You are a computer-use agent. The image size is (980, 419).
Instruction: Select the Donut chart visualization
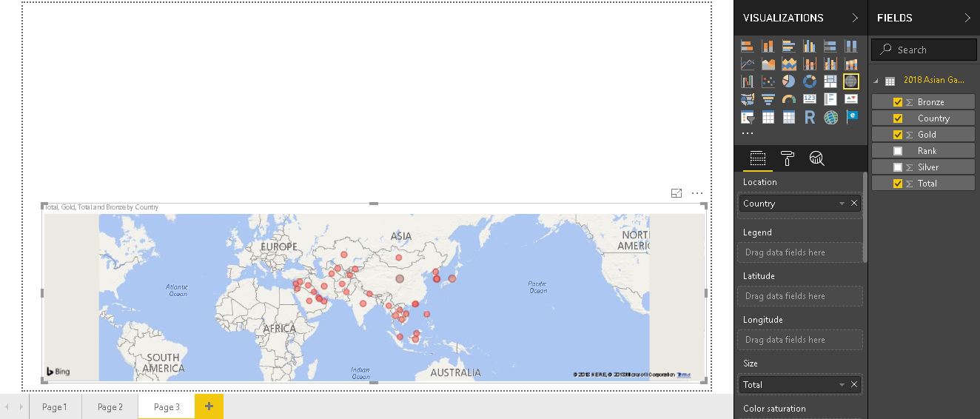click(x=810, y=81)
